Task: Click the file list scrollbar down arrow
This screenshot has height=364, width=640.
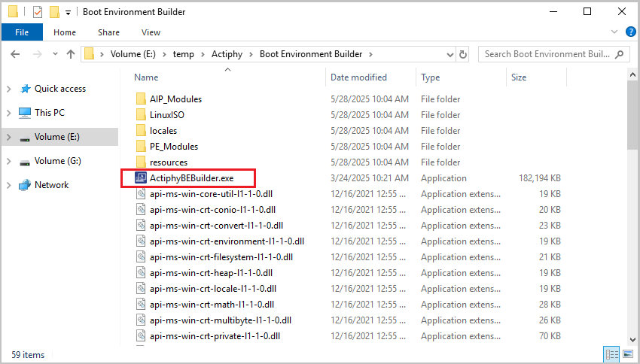Action: click(x=632, y=340)
